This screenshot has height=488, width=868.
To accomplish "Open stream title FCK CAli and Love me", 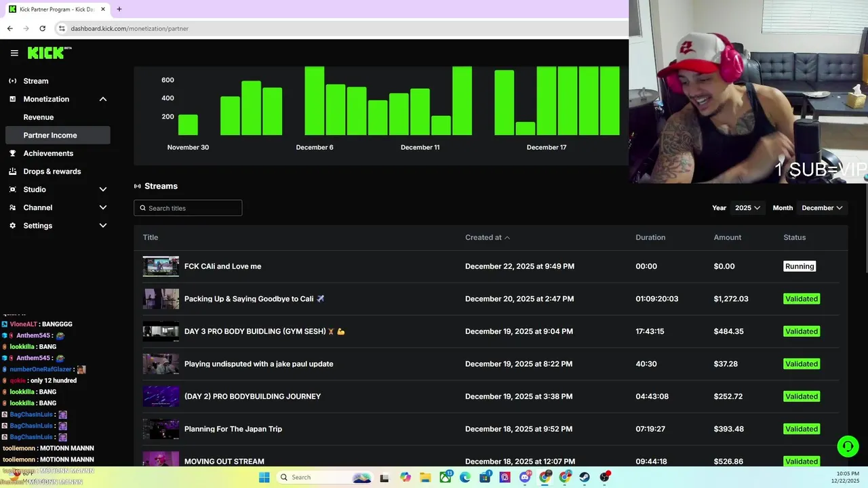I will [222, 266].
